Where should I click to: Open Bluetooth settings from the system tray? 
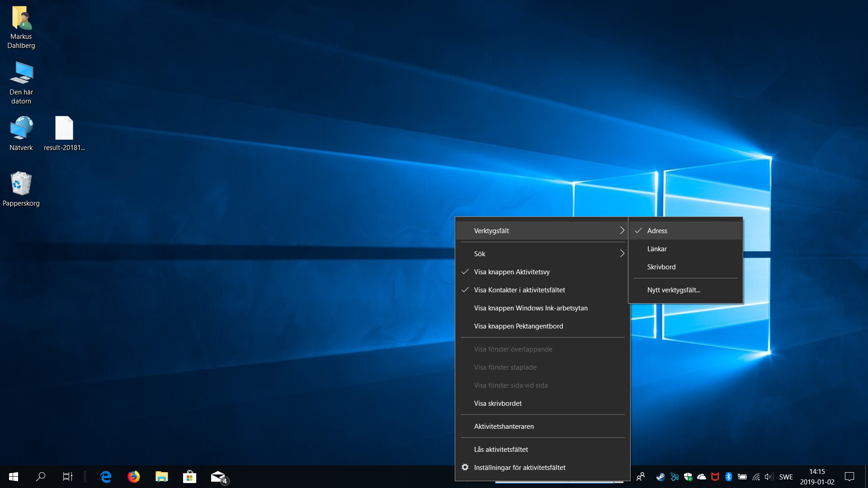pyautogui.click(x=729, y=477)
